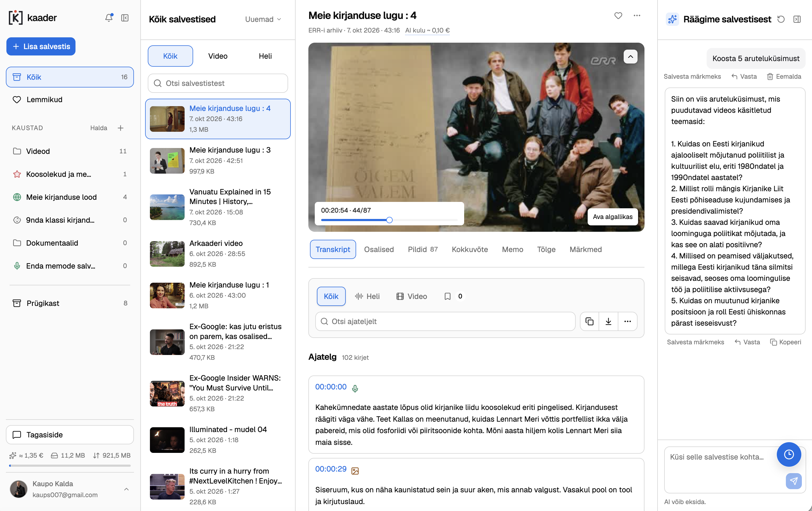Expand the Kaupo Kalda account menu
This screenshot has width=812, height=511.
(70, 489)
